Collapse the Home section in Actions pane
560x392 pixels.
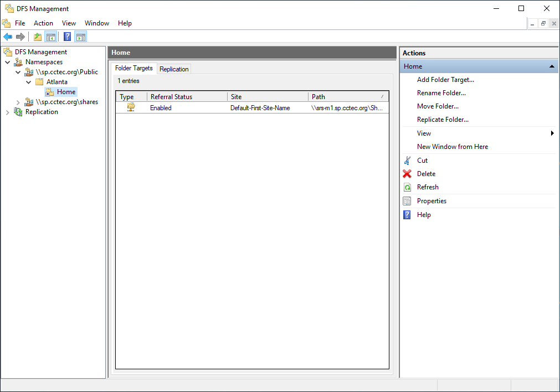pyautogui.click(x=552, y=66)
